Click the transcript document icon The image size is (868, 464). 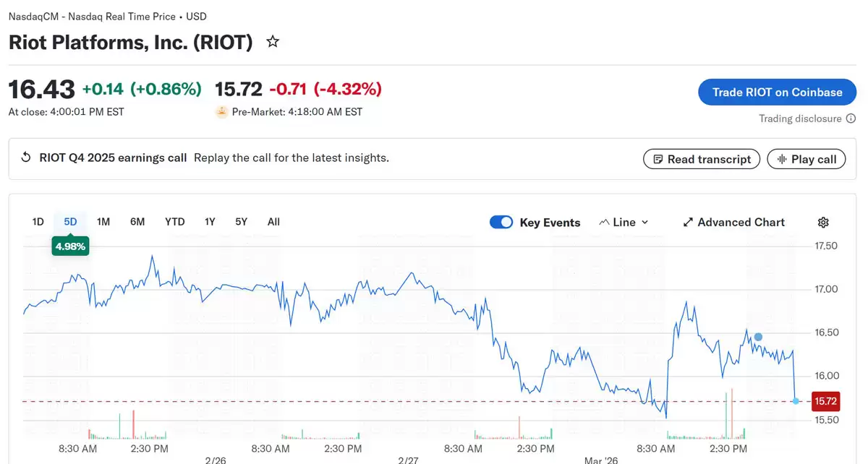point(658,159)
